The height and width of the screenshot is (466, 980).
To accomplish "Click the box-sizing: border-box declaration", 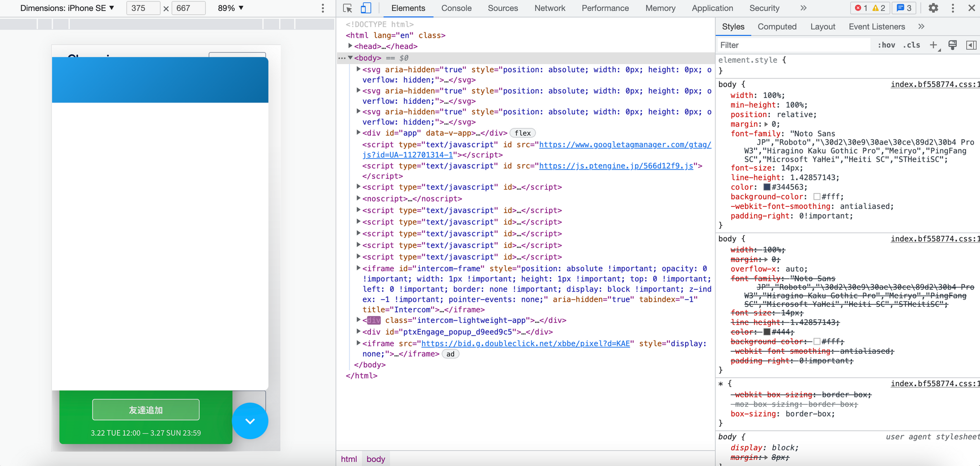I will (783, 414).
